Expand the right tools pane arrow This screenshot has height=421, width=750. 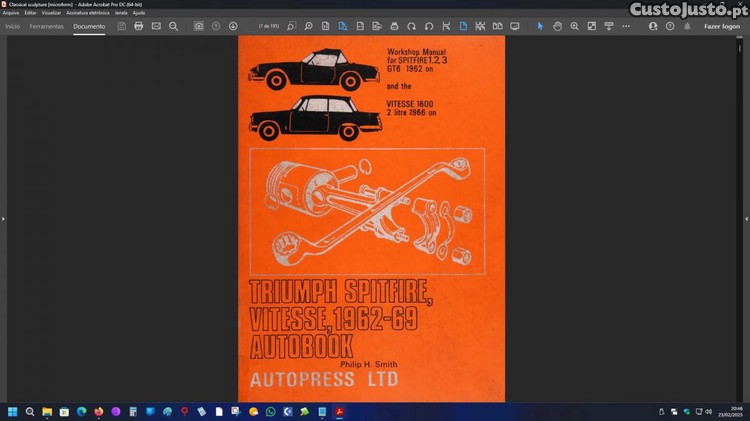pos(745,218)
